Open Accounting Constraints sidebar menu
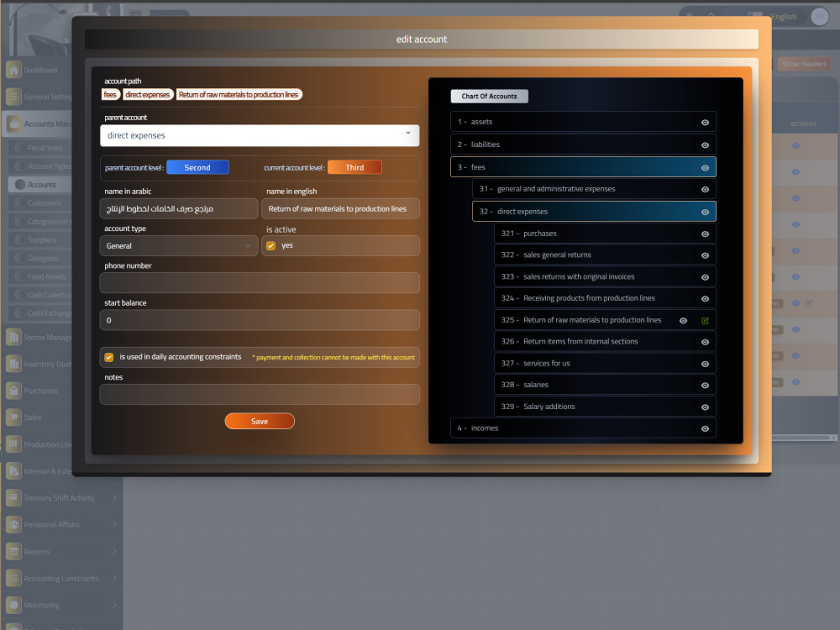 [x=61, y=579]
